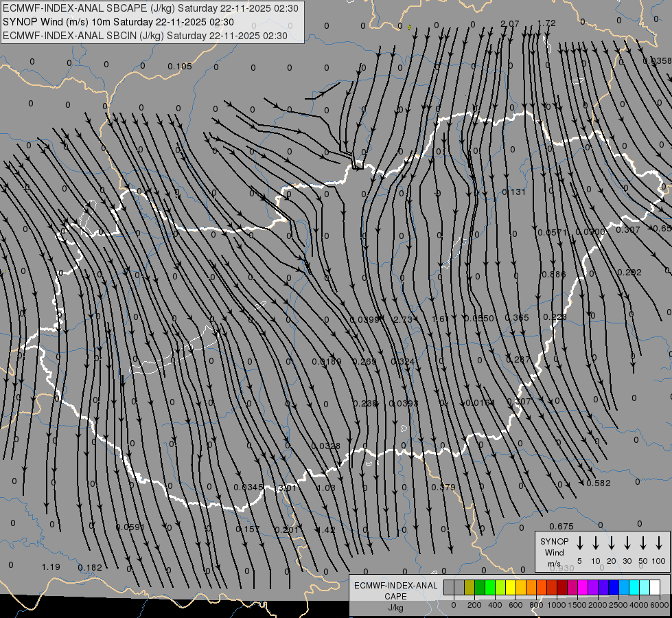The image size is (672, 618).
Task: Click the 5 m/s wind arrow in legend
Action: click(580, 543)
